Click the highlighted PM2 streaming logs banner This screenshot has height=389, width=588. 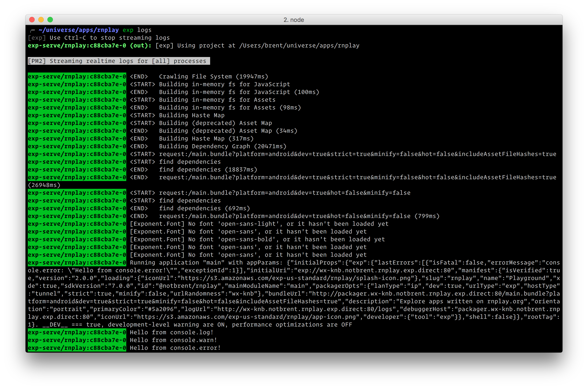119,61
